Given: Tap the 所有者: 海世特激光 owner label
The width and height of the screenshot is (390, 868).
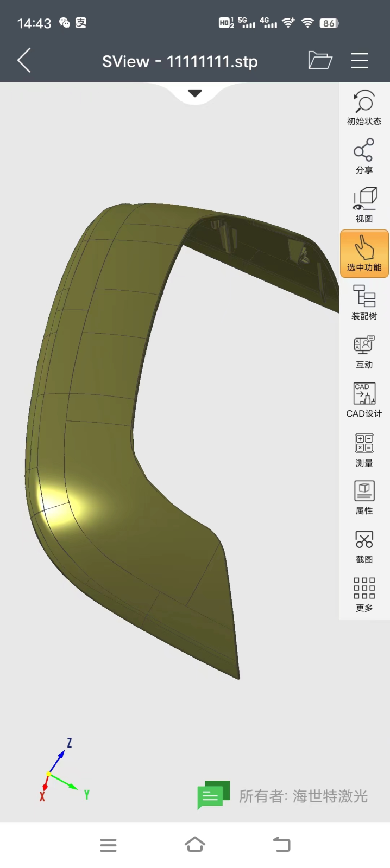Looking at the screenshot, I should tap(303, 796).
